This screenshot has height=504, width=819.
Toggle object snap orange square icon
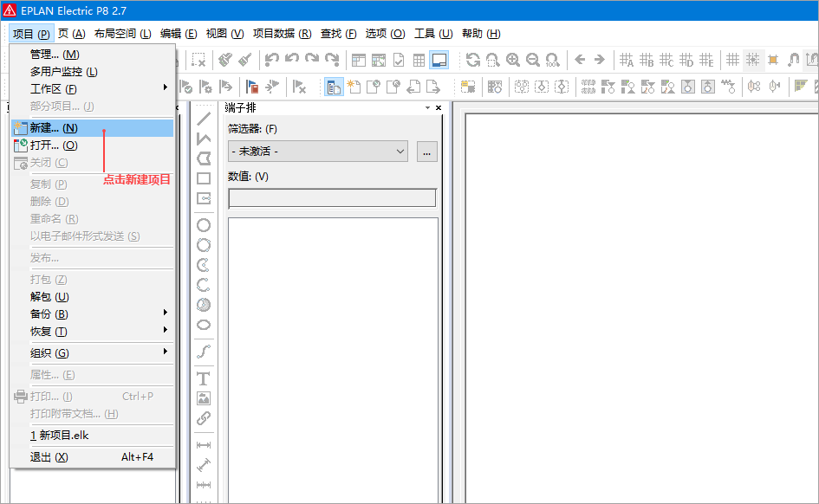tap(773, 60)
